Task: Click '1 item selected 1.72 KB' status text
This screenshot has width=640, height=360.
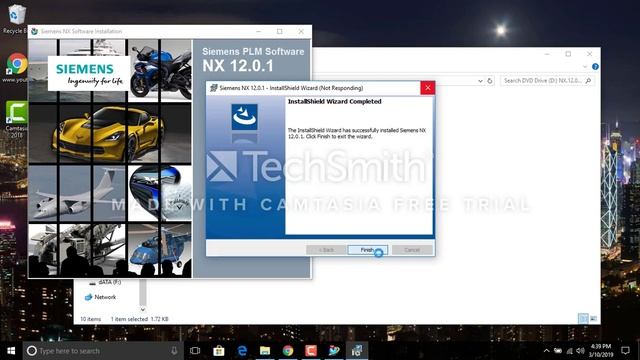Action: point(140,319)
